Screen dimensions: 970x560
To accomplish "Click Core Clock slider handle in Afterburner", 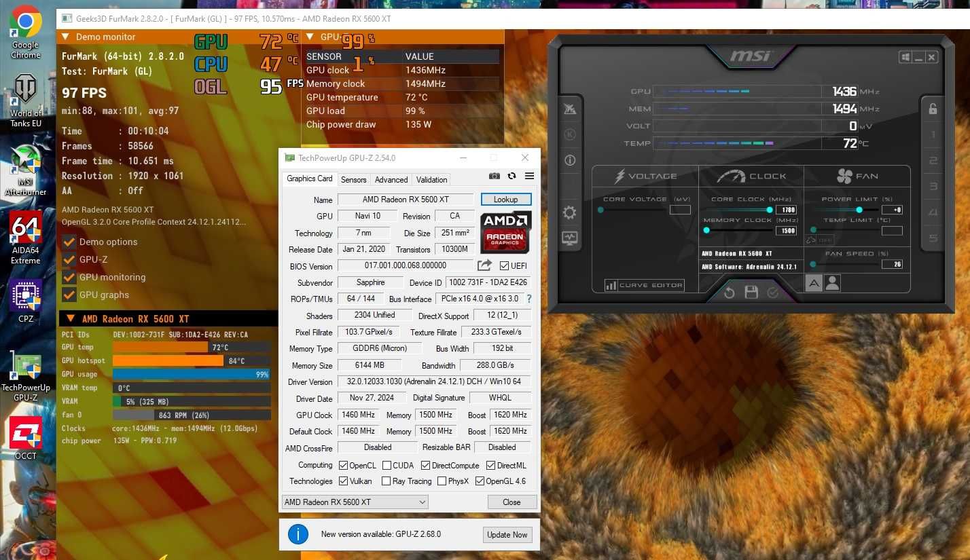I will coord(770,210).
